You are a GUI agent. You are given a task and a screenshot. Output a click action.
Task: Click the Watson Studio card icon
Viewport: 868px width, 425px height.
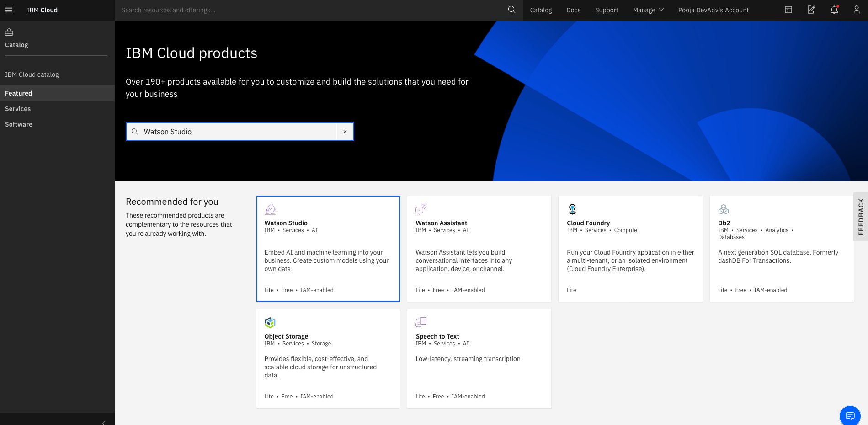point(271,209)
